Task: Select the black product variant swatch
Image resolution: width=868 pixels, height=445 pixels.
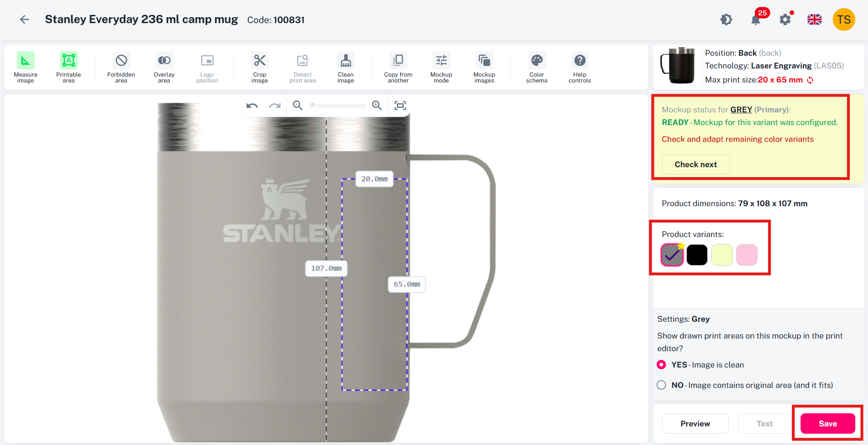Action: [x=697, y=255]
